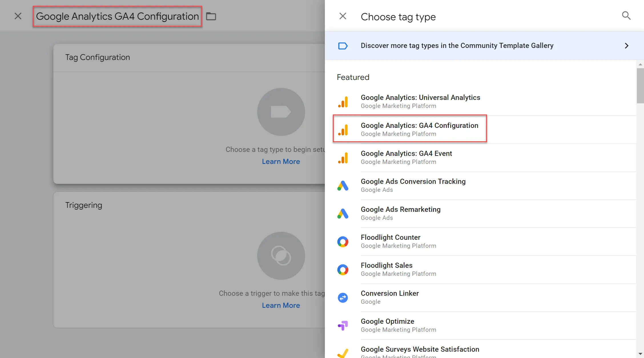Viewport: 644px width, 358px height.
Task: Click the Community Template Gallery tag icon
Action: [343, 46]
